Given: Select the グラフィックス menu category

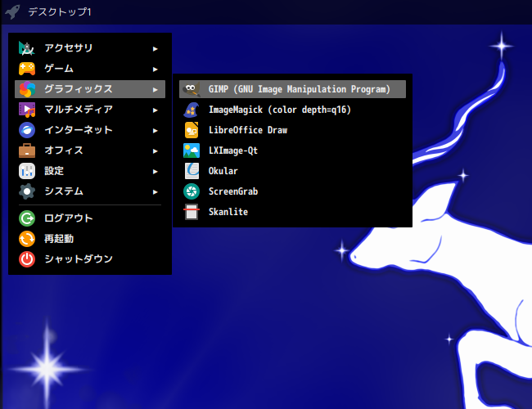Looking at the screenshot, I should coord(90,89).
